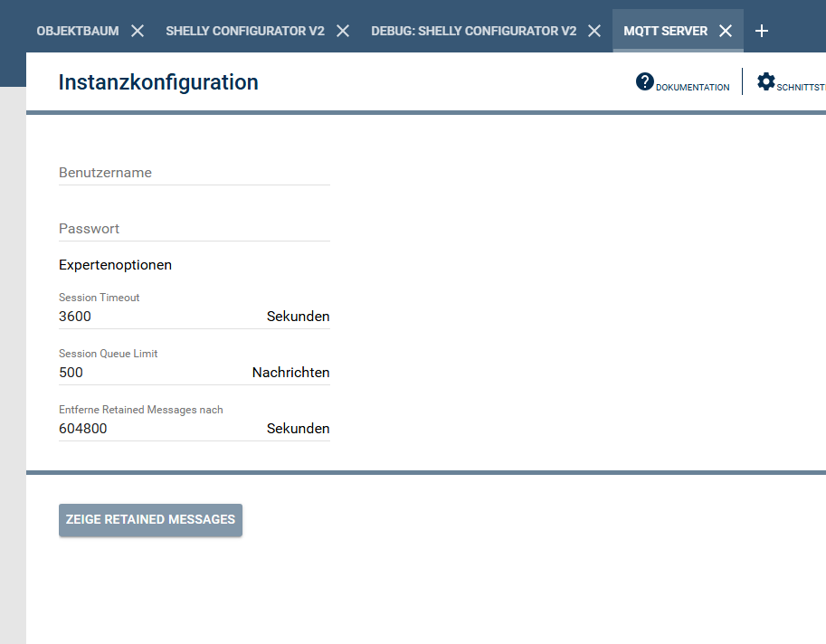Close the Debug: Shelly Configurator V2 tab
The width and height of the screenshot is (826, 644).
594,31
